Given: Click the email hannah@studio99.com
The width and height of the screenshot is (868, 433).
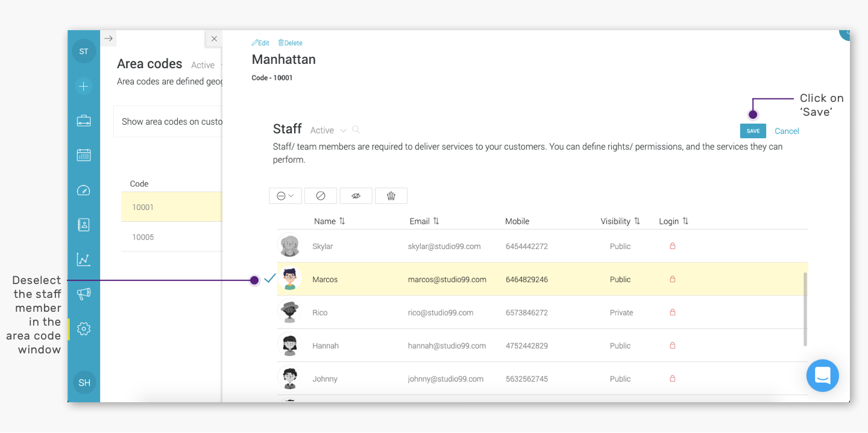Looking at the screenshot, I should click(x=447, y=346).
